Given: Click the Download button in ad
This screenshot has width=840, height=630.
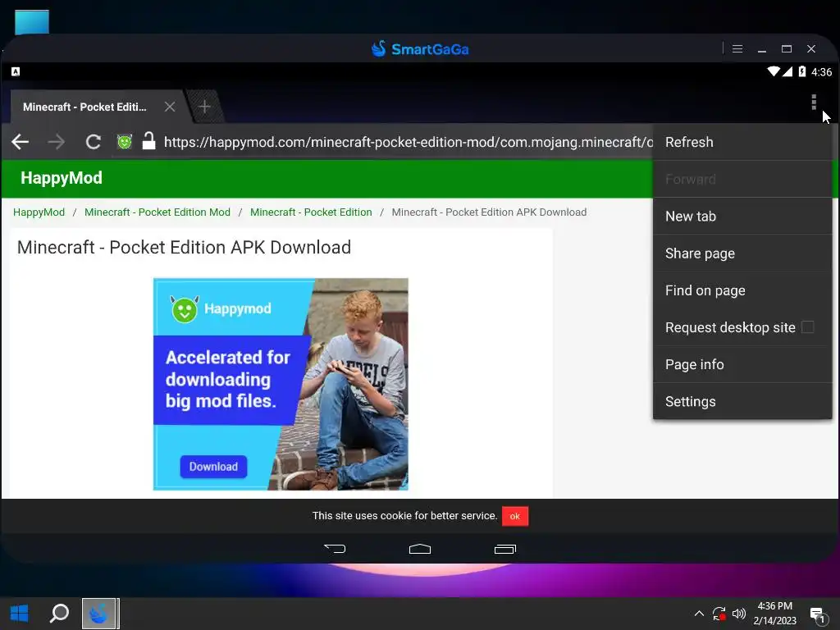Looking at the screenshot, I should click(213, 467).
